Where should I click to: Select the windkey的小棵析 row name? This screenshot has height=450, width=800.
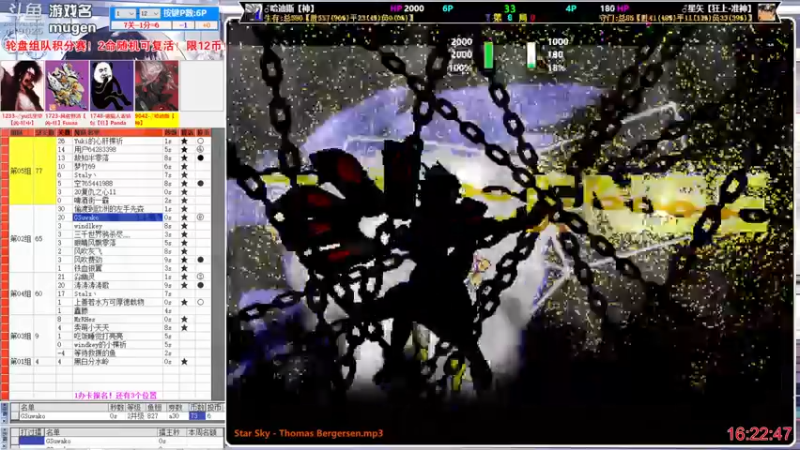click(100, 344)
